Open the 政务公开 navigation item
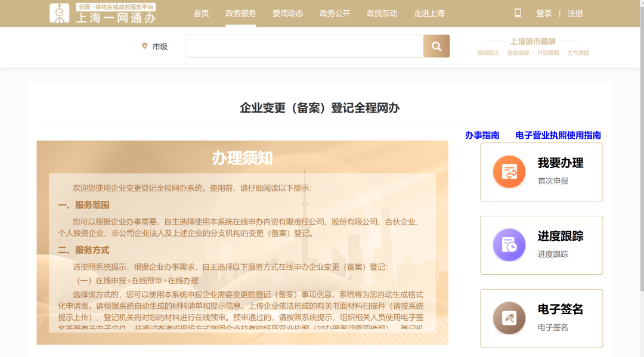Image resolution: width=644 pixels, height=357 pixels. (335, 13)
